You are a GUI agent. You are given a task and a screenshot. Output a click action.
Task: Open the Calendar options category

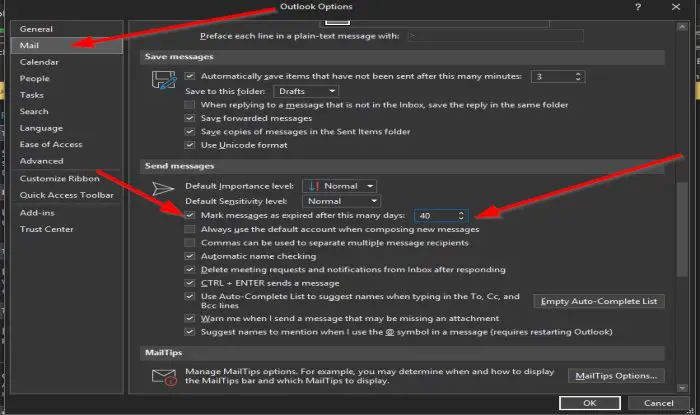coord(67,62)
